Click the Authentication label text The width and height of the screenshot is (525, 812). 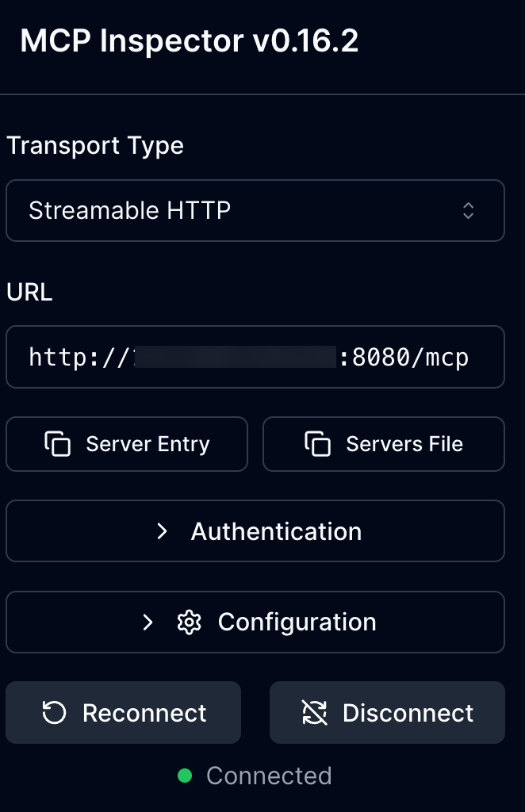click(x=276, y=531)
